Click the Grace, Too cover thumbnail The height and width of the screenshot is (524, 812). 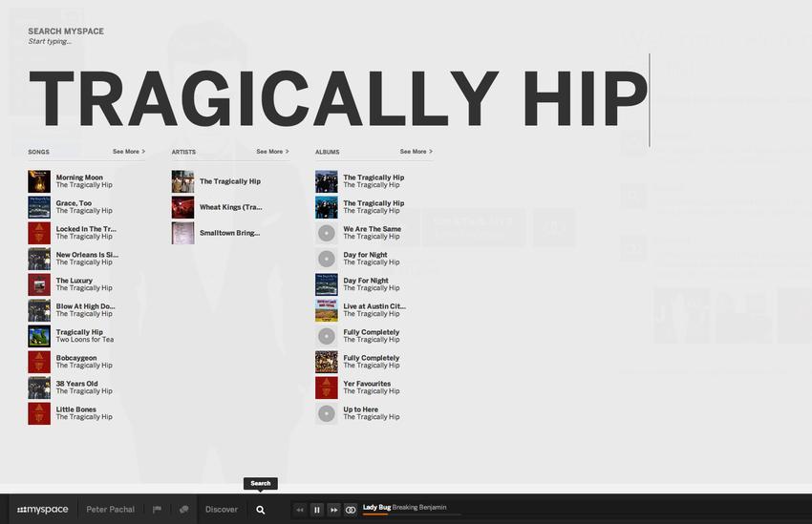tap(39, 207)
